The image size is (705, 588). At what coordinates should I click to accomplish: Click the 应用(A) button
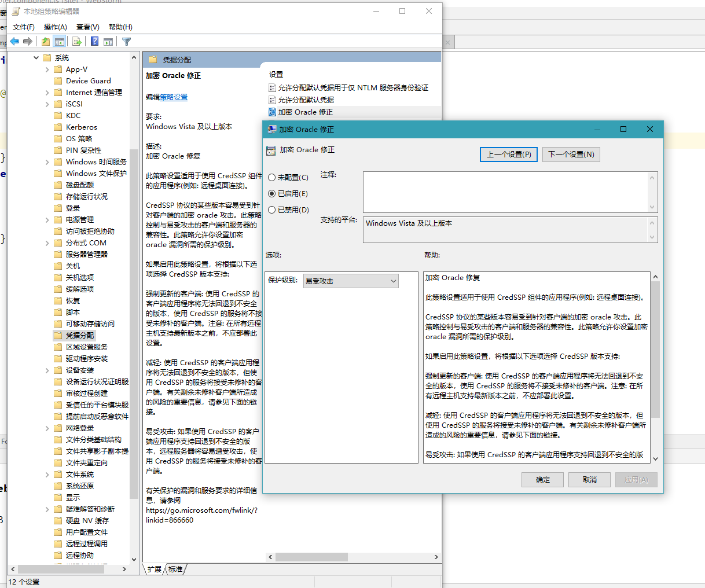coord(636,480)
